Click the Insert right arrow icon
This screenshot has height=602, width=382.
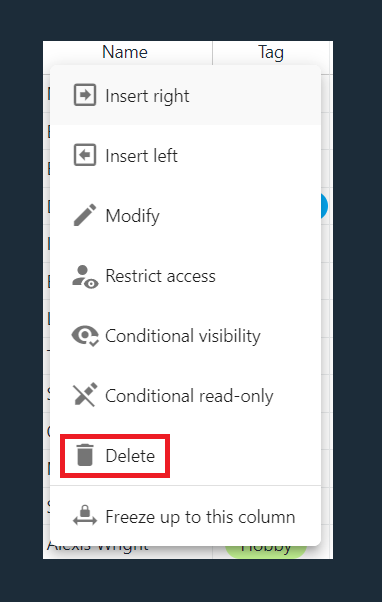85,95
